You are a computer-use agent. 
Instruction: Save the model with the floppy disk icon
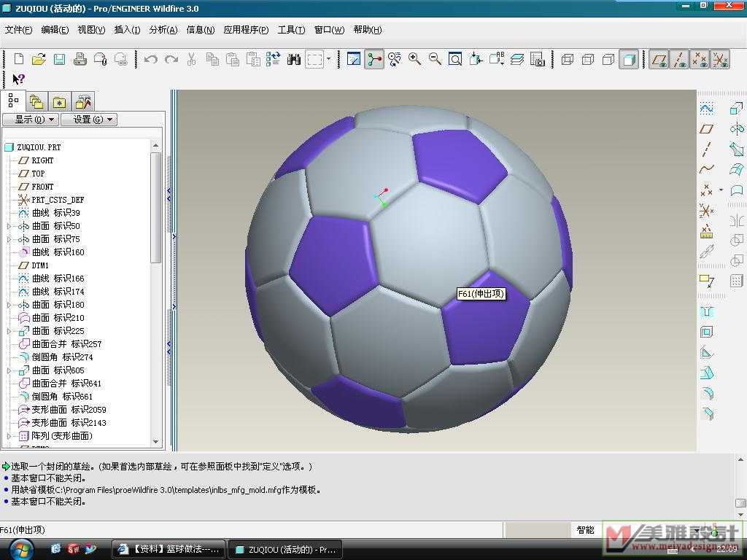click(59, 60)
